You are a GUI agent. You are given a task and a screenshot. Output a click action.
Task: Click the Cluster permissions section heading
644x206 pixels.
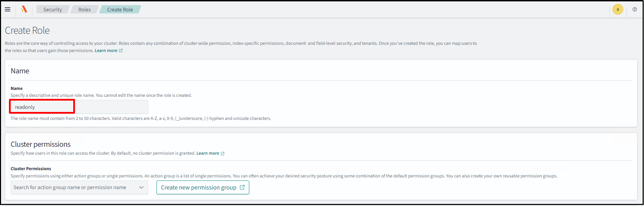tap(41, 144)
